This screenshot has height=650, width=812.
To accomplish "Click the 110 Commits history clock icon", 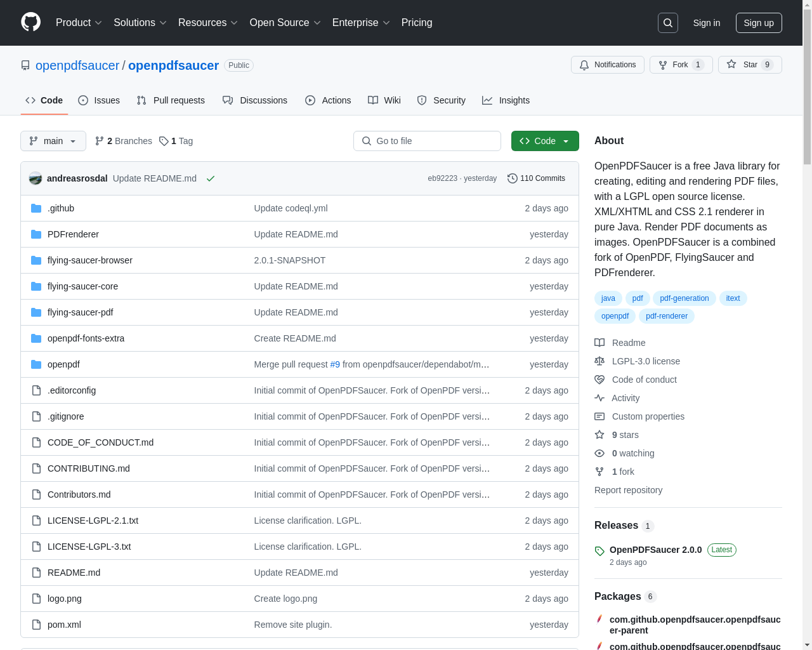I will click(x=513, y=178).
